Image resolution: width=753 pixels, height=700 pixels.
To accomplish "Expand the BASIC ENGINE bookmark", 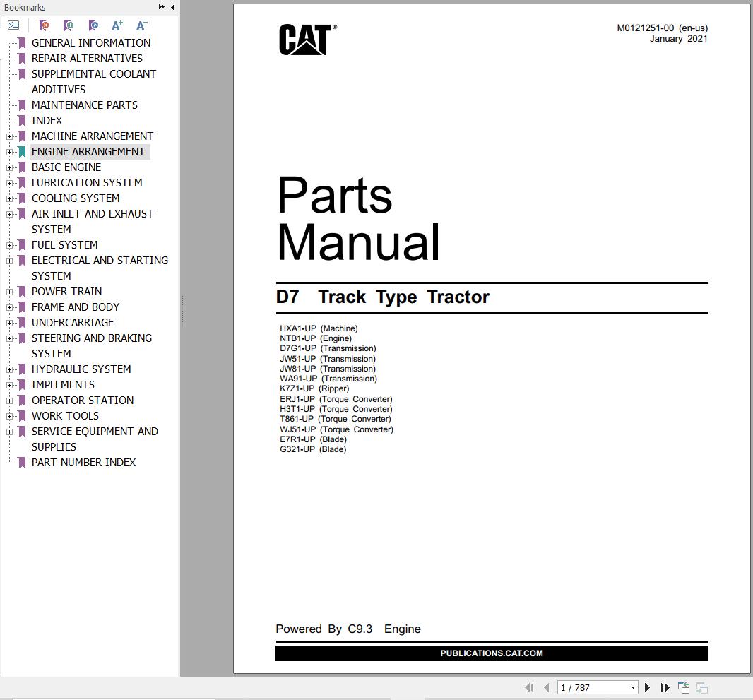I will coord(9,167).
